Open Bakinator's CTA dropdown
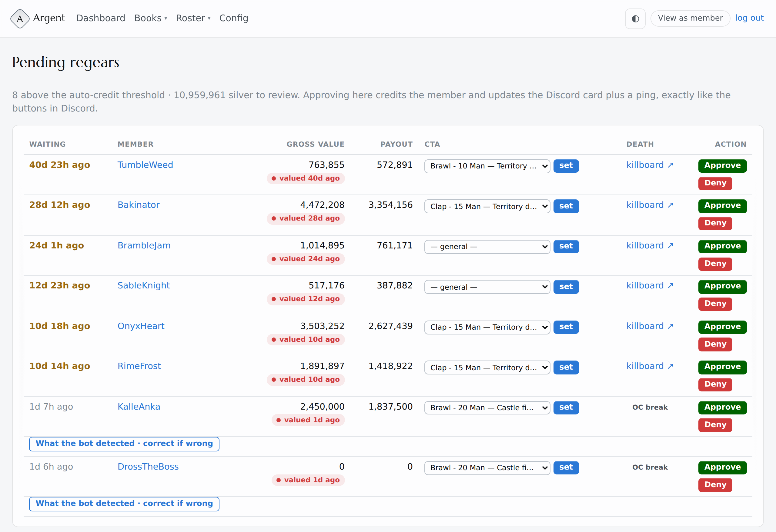This screenshot has width=776, height=532. 487,206
